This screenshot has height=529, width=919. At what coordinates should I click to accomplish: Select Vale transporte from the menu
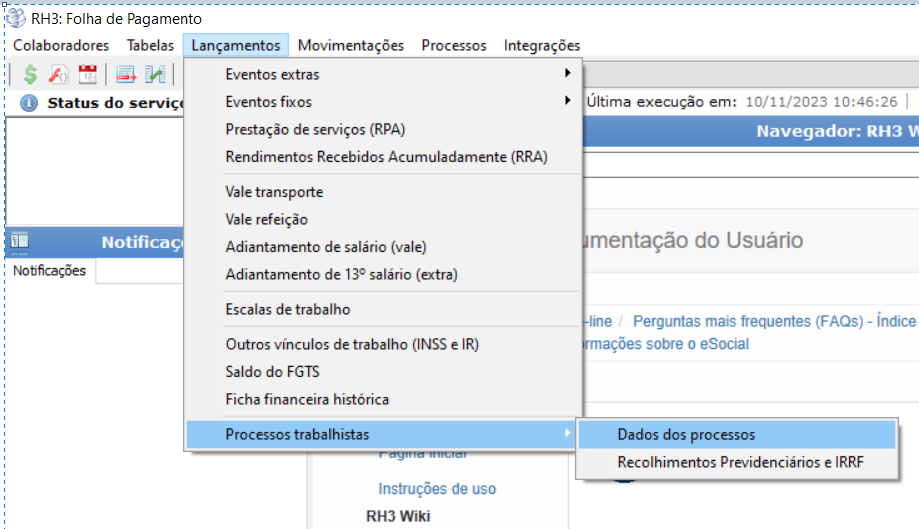(x=274, y=192)
